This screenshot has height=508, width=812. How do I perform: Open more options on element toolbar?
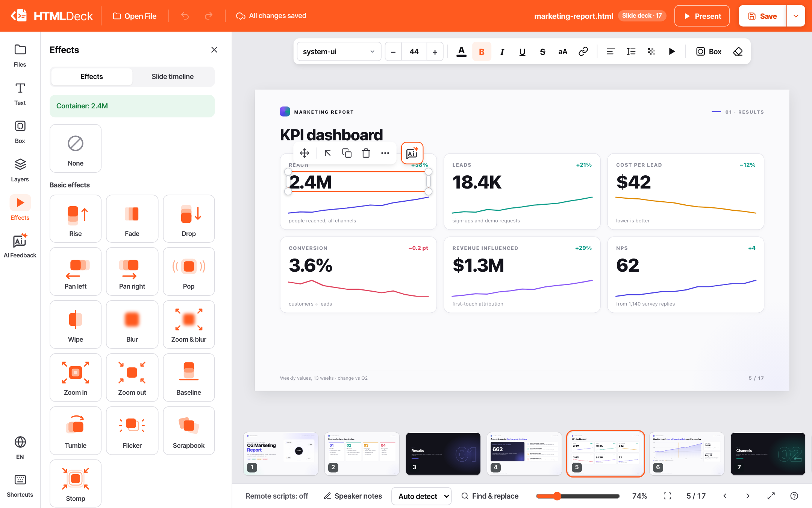pos(385,153)
